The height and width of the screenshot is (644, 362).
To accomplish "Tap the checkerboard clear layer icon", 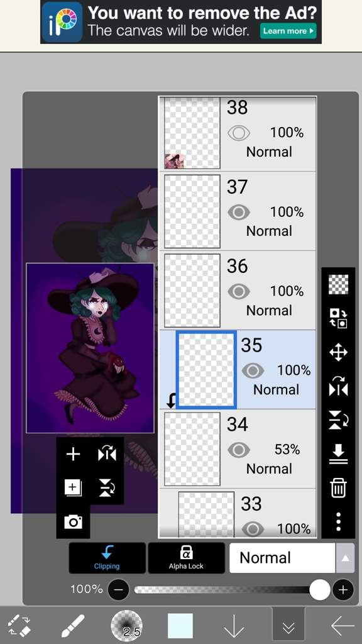I will 338,284.
